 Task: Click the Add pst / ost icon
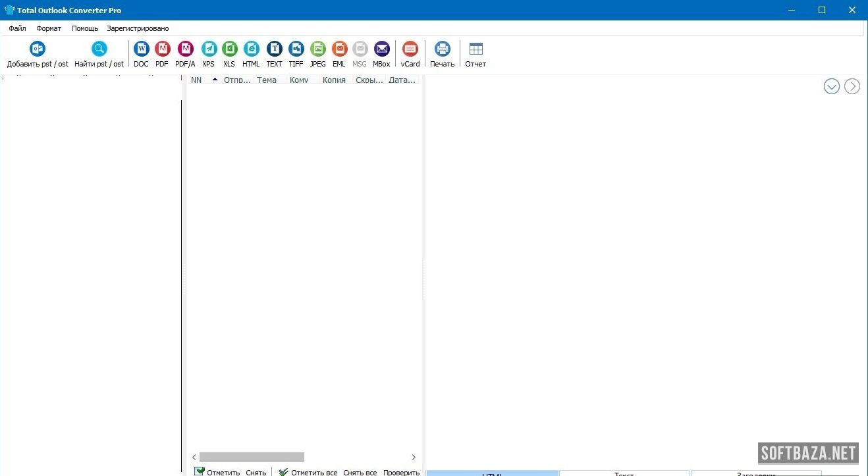(x=38, y=49)
